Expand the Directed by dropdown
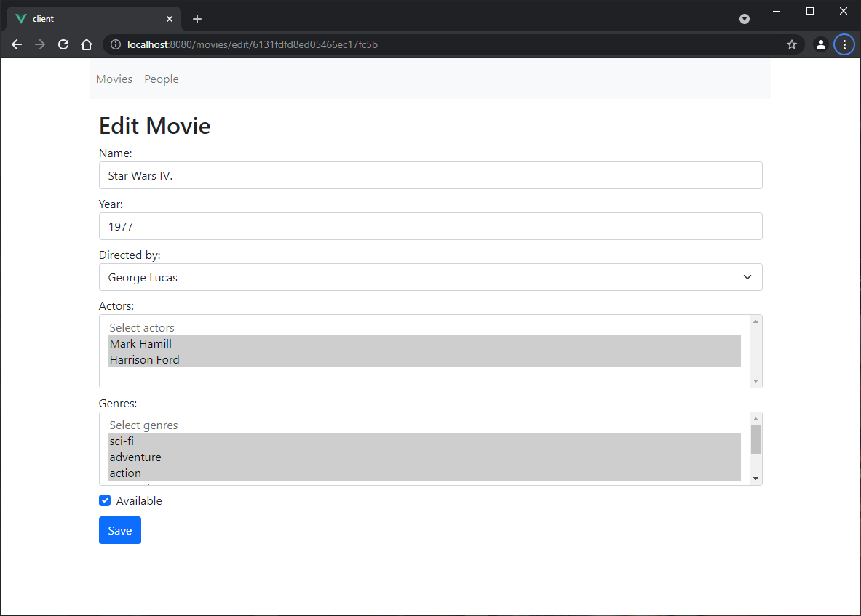This screenshot has width=861, height=616. tap(430, 277)
